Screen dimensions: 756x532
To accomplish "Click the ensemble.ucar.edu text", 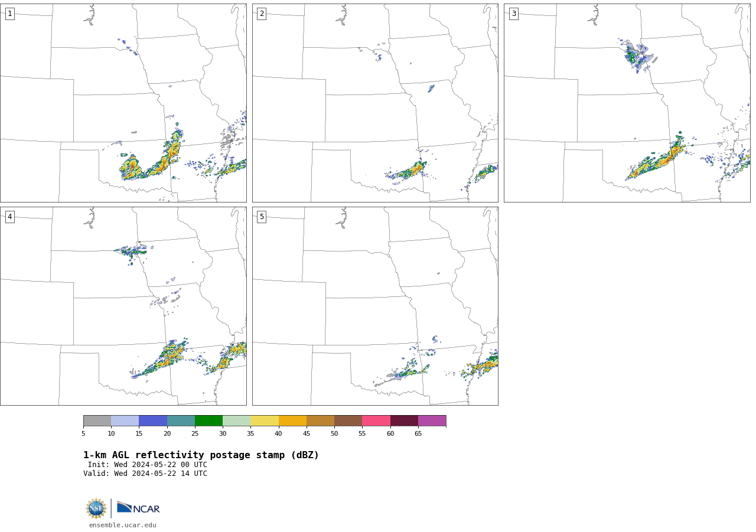I will (123, 526).
